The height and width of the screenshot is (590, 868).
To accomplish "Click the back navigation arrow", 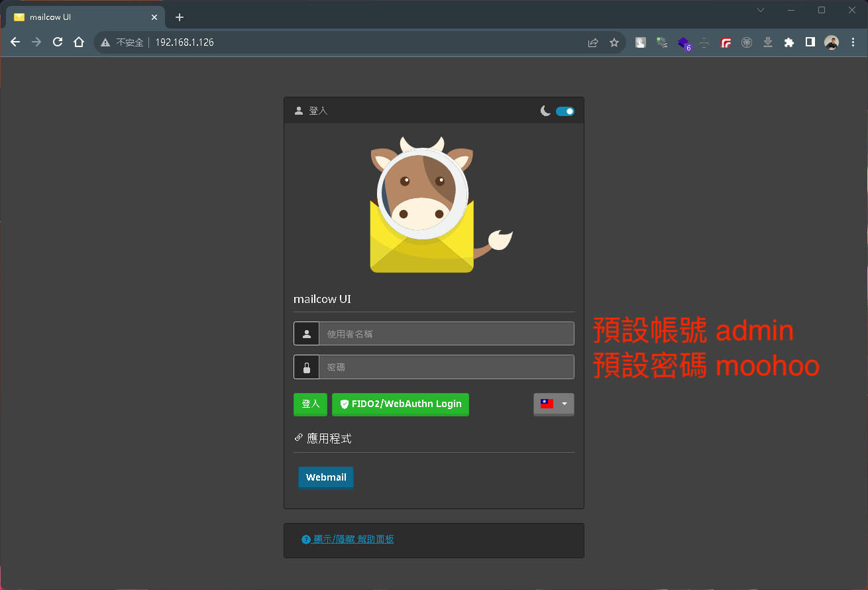I will pyautogui.click(x=15, y=42).
